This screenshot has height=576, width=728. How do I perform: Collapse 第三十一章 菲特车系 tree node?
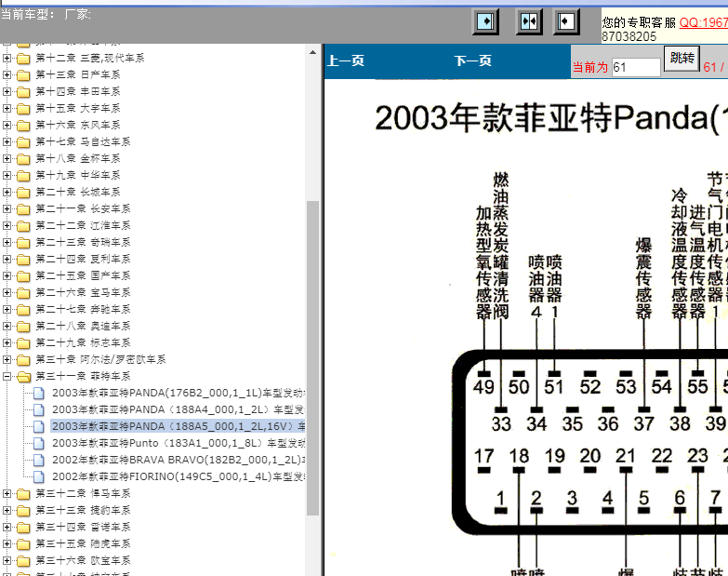(x=7, y=376)
